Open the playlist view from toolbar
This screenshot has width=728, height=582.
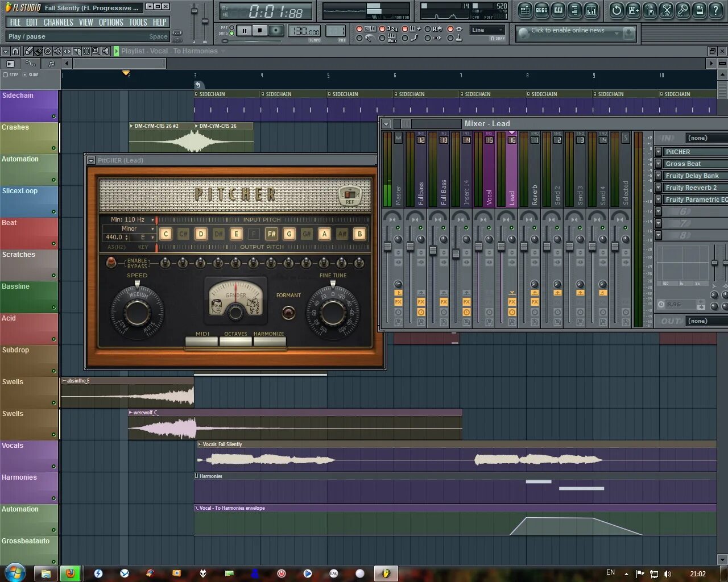525,10
